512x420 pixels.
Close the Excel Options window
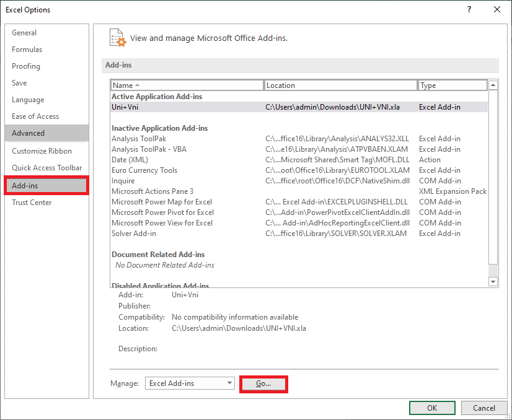pyautogui.click(x=497, y=9)
